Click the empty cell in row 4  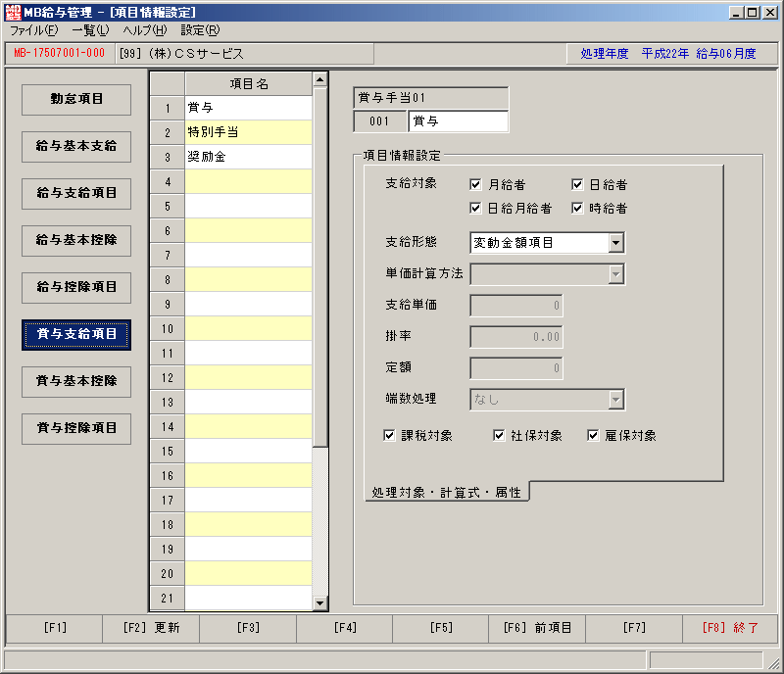pyautogui.click(x=249, y=181)
